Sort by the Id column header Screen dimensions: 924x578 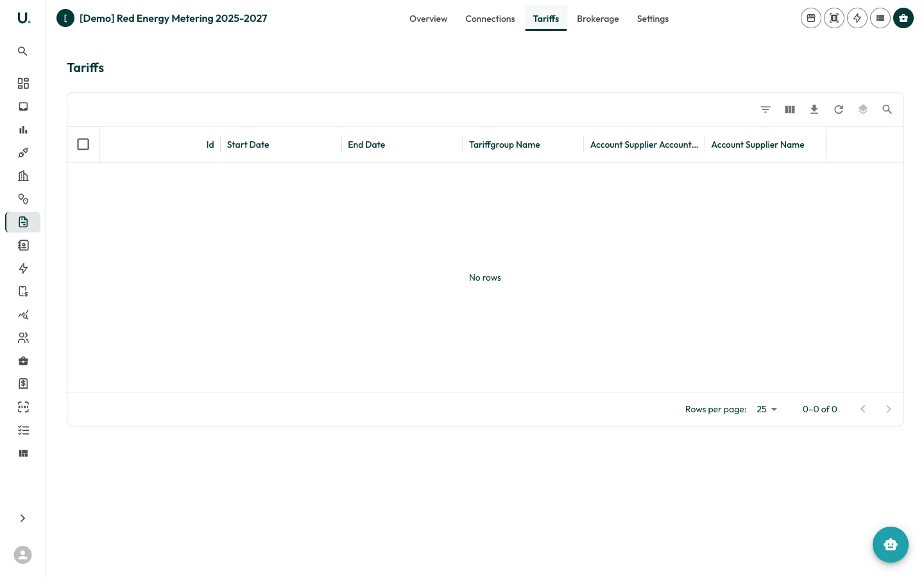click(210, 144)
